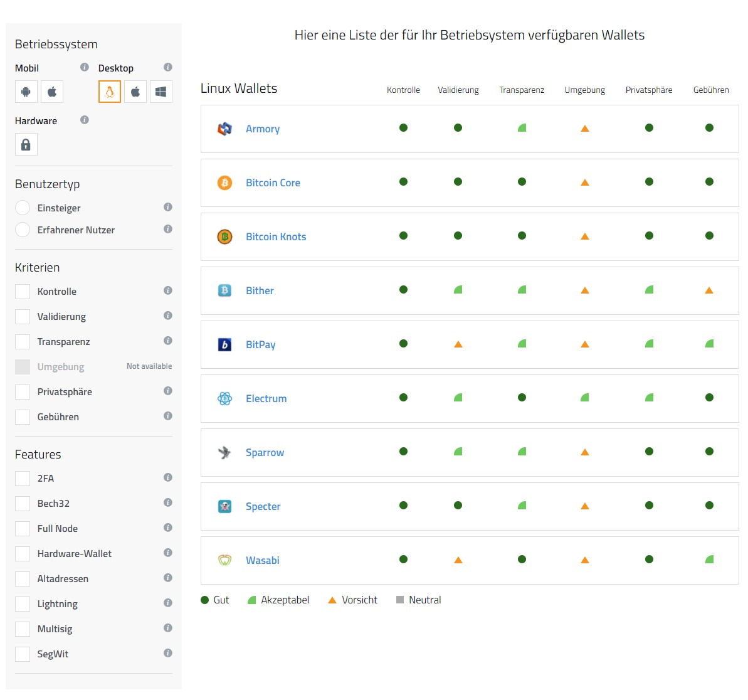Show info for Kontrolle criterion
The height and width of the screenshot is (700, 748).
coord(168,290)
